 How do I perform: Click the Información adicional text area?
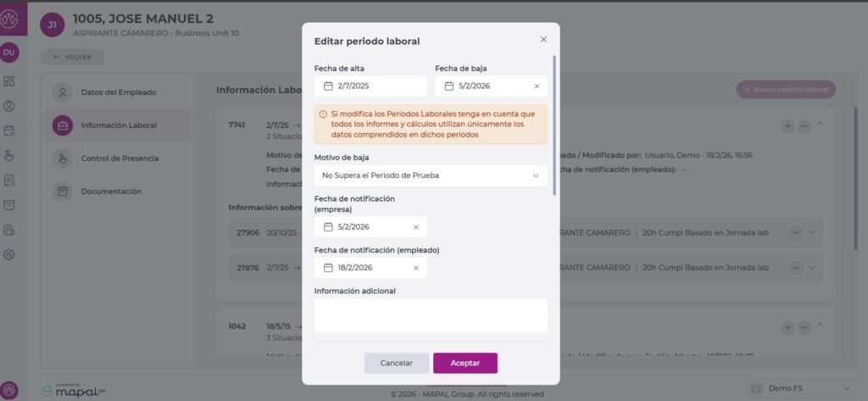coord(430,315)
